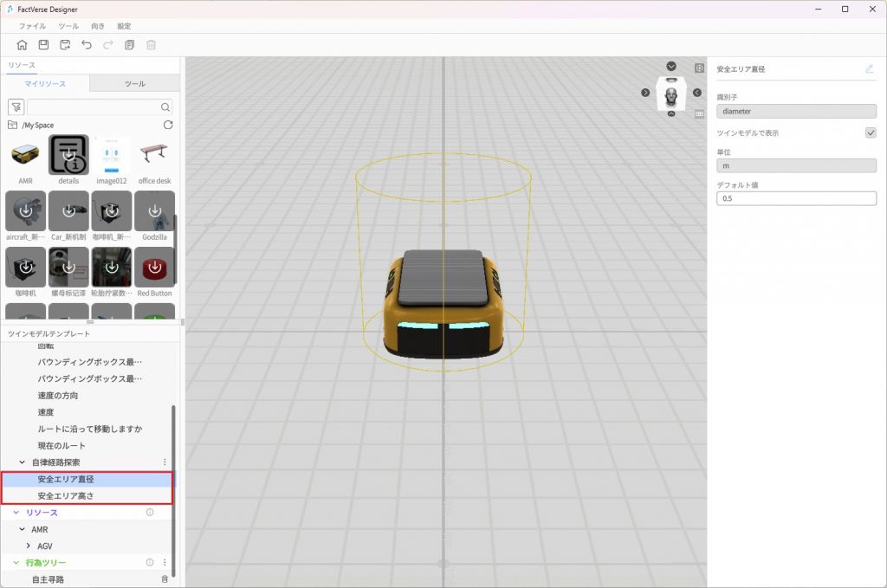Click the Undo arrow icon
This screenshot has height=588, width=887.
coord(87,45)
